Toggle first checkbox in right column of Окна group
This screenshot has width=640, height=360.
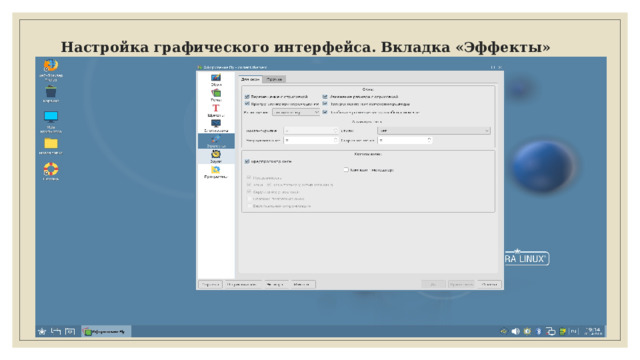pos(325,97)
